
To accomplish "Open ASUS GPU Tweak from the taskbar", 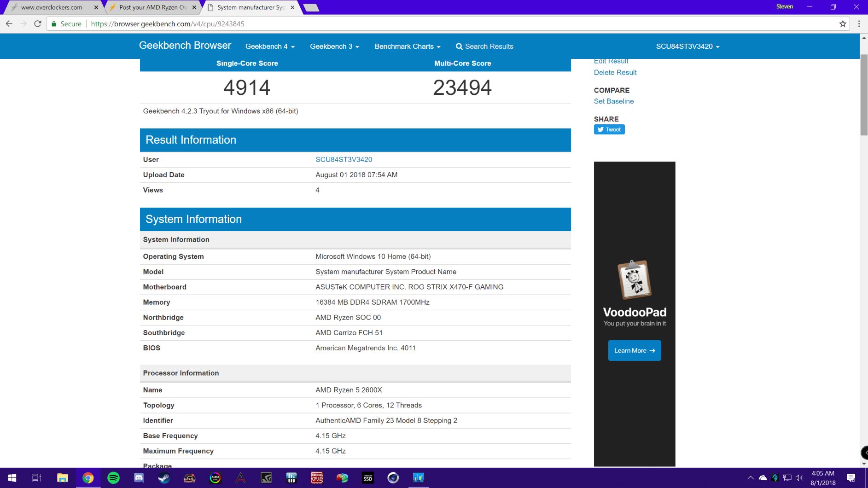I will pyautogui.click(x=190, y=478).
